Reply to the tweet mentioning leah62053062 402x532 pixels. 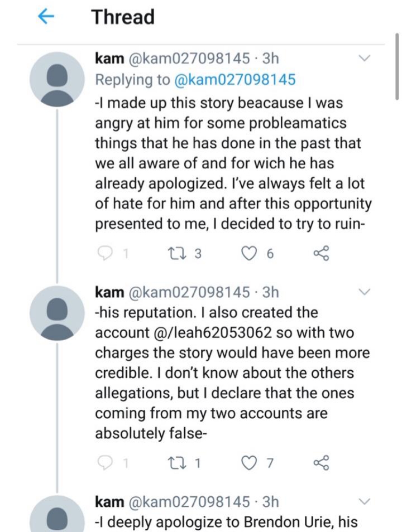pos(104,461)
